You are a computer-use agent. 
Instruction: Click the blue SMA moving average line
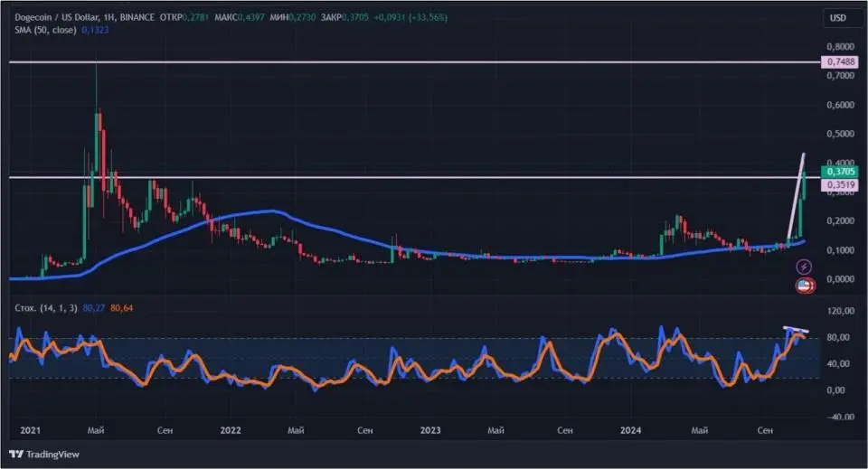(x=271, y=212)
